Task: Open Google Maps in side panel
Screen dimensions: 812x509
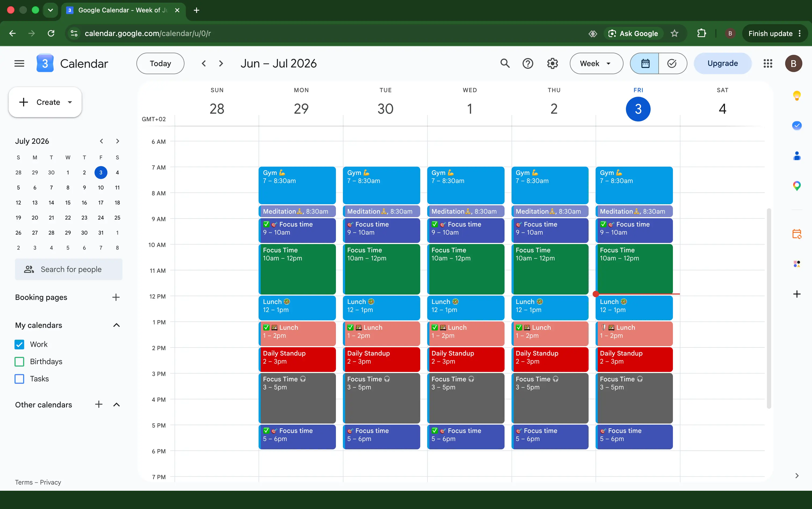Action: [796, 186]
